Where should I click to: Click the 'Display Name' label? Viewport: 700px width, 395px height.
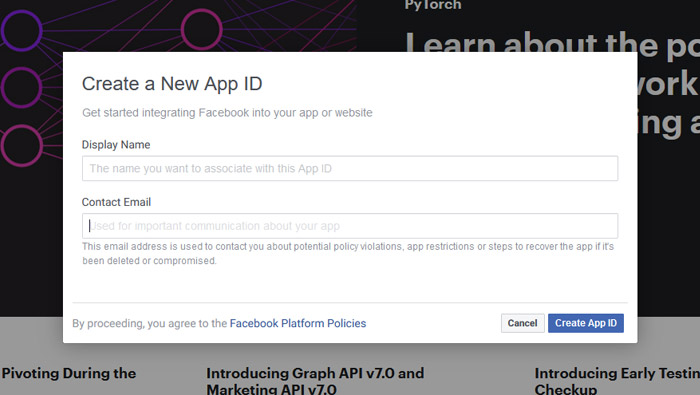[116, 145]
